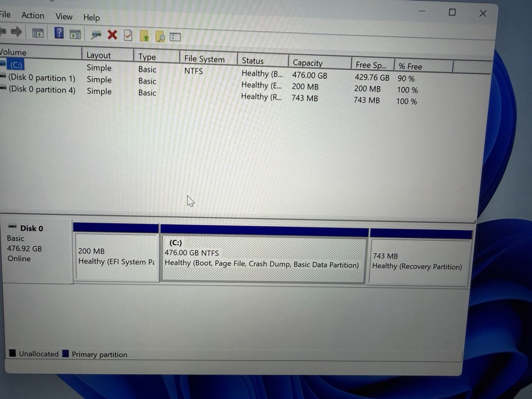Viewport: 532px width, 399px height.
Task: Click the folder with magnifier icon
Action: click(160, 36)
